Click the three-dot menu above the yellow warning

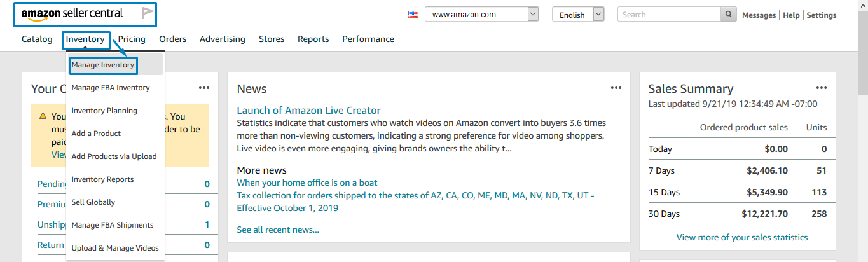203,88
